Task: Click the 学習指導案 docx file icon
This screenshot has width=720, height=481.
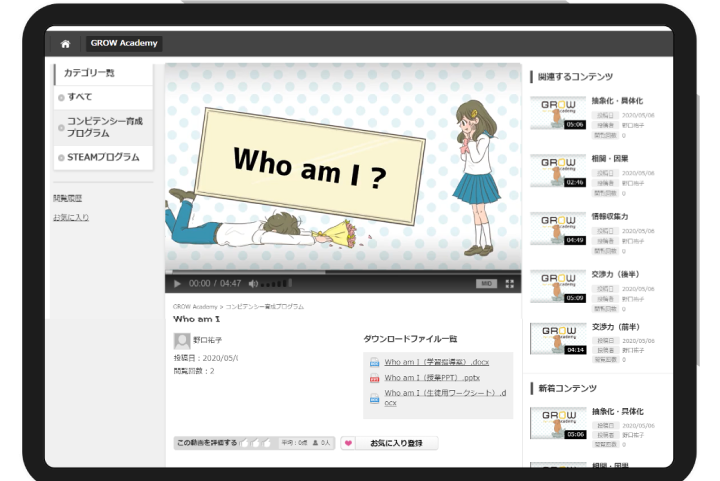Action: coord(375,363)
